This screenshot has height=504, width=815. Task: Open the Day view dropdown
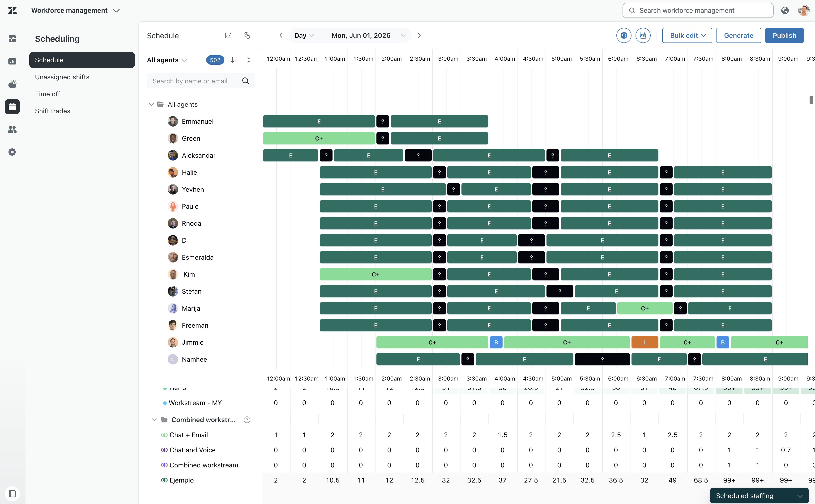point(304,35)
